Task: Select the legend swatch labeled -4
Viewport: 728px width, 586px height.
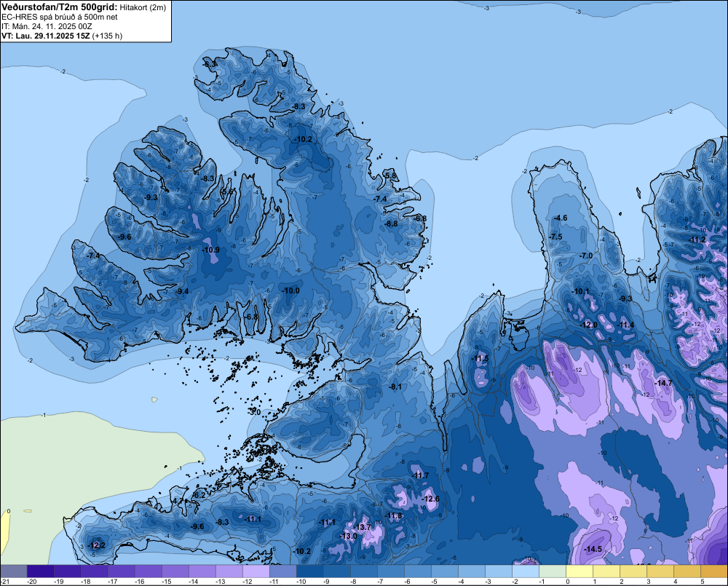Action: click(x=471, y=571)
